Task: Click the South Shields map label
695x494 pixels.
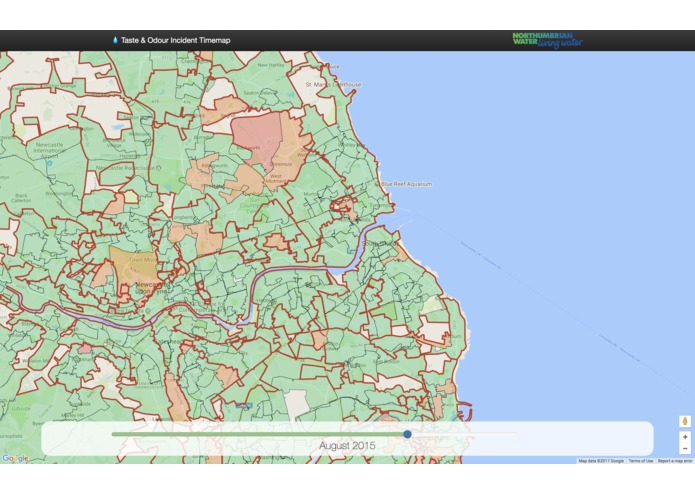Action: [x=380, y=244]
